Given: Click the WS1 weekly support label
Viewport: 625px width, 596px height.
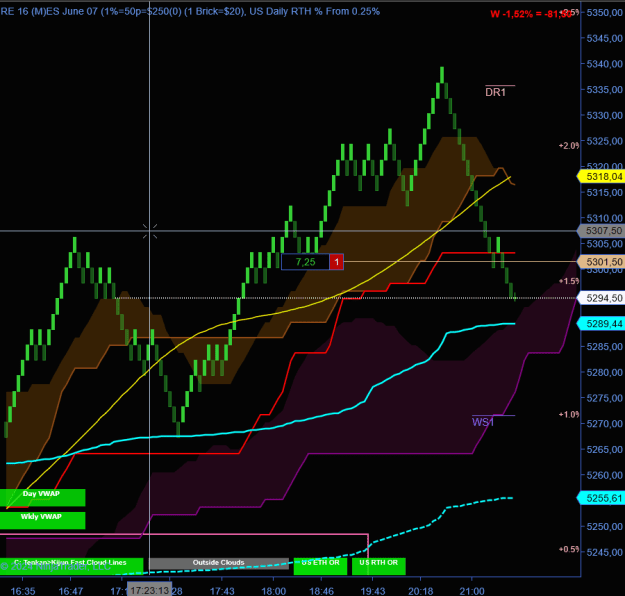Looking at the screenshot, I should coord(483,422).
